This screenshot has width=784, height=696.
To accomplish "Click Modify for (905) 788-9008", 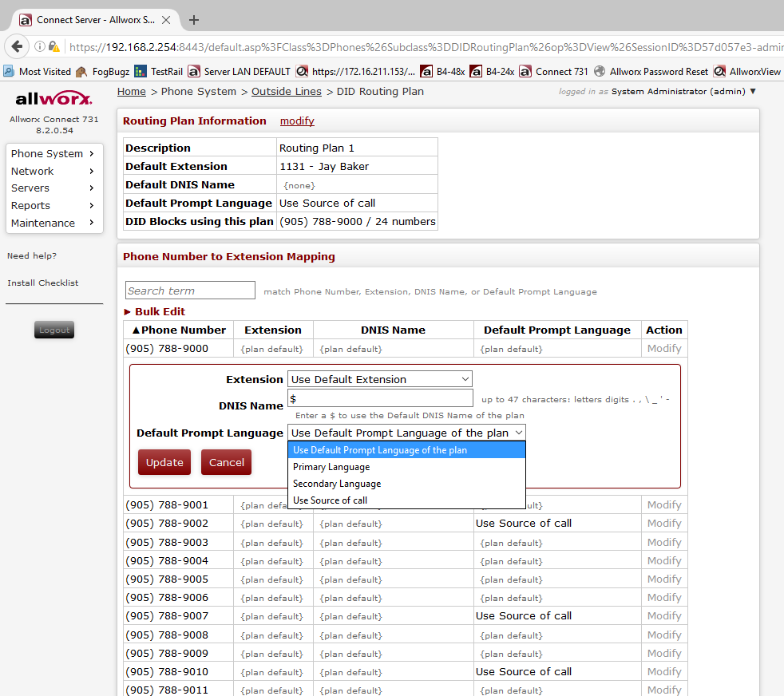I will [664, 635].
